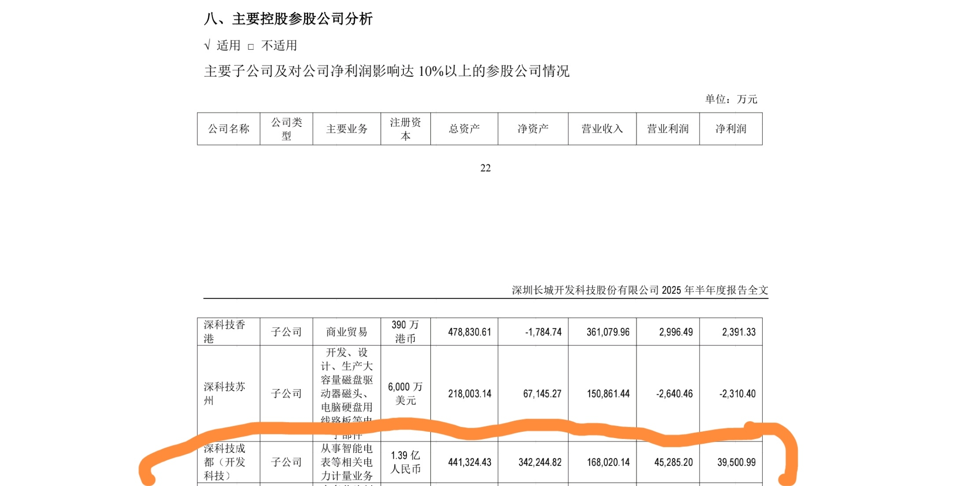Viewport: 980px width, 486px height.
Task: Click revenue value 150,861.44
Action: pyautogui.click(x=608, y=394)
